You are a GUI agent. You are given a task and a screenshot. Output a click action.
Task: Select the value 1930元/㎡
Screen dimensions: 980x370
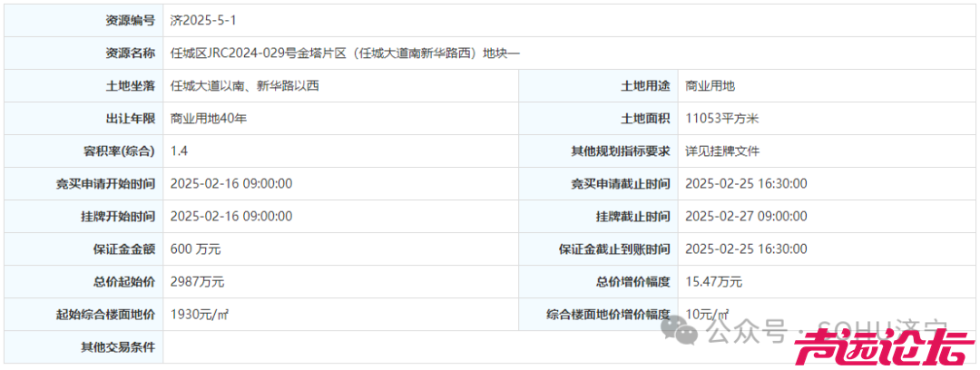(200, 315)
